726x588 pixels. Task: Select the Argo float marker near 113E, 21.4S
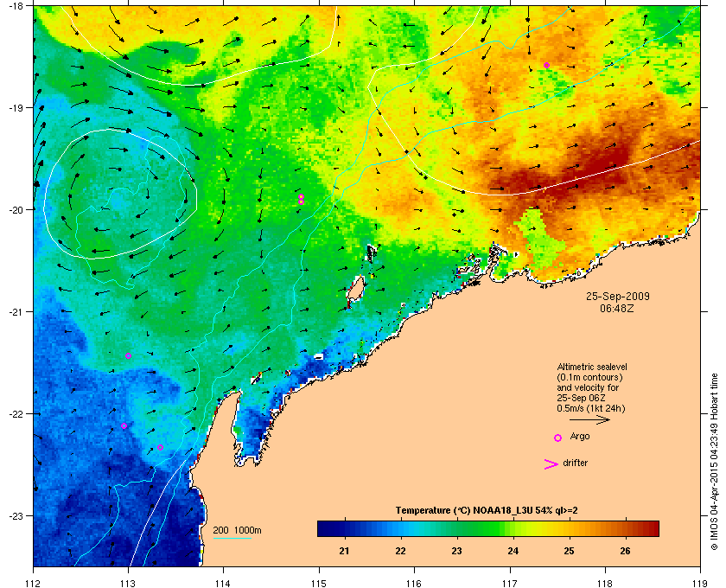point(128,356)
